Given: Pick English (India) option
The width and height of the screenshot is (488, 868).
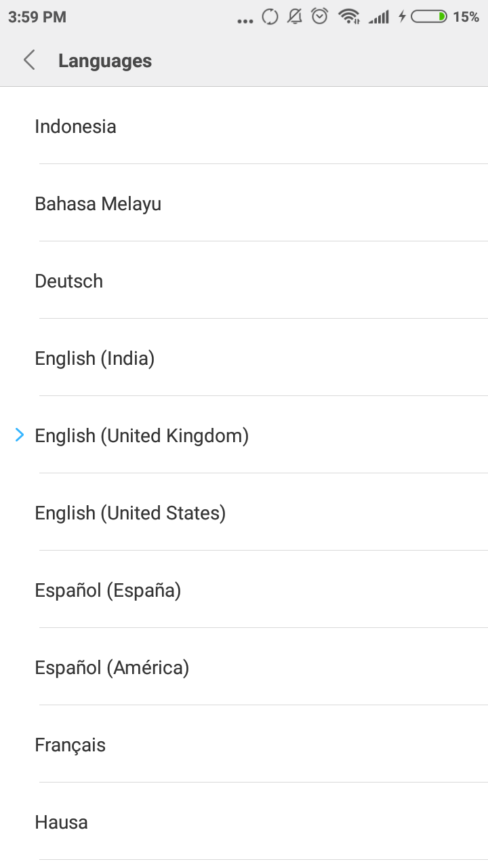Looking at the screenshot, I should tap(94, 359).
